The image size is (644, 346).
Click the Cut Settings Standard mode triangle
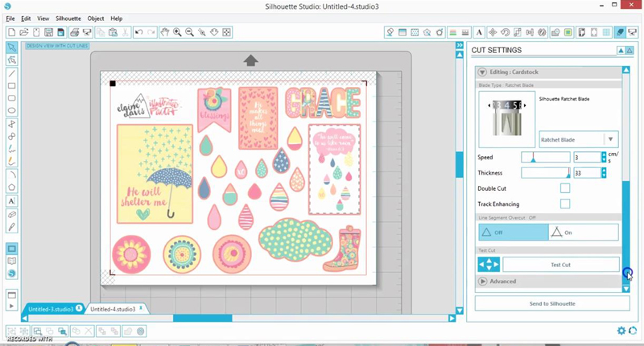(621, 51)
